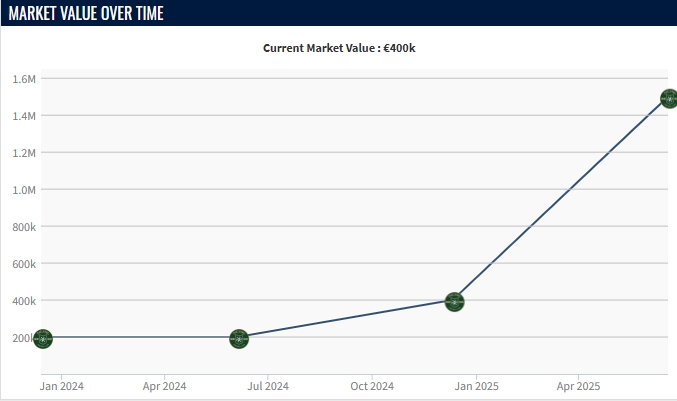677x401 pixels.
Task: Click the Apr 2025 axis label
Action: click(x=578, y=386)
